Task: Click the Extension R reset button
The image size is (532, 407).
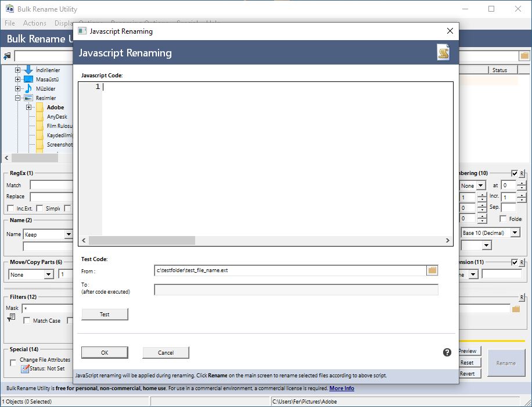Action: pyautogui.click(x=522, y=262)
